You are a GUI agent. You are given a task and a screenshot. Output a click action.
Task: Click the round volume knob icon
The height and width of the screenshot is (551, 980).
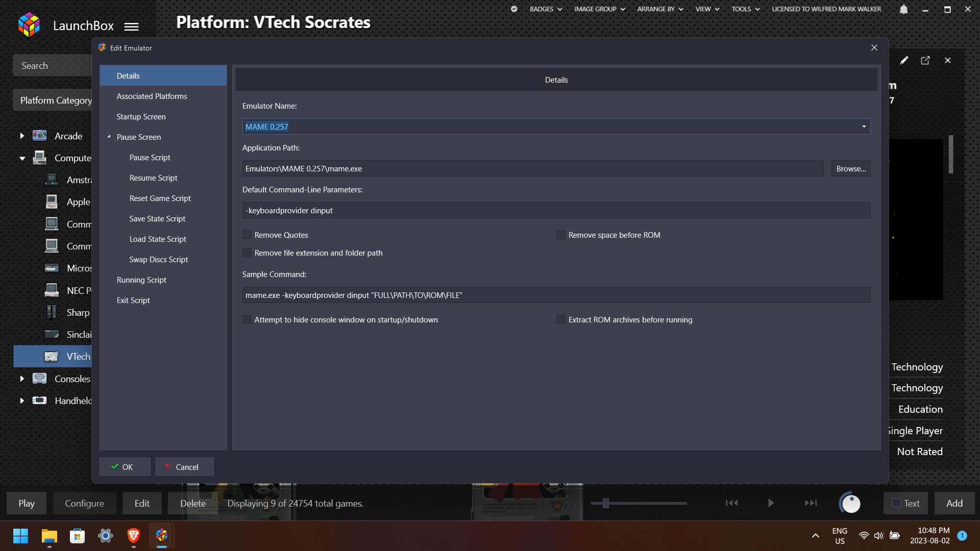[x=850, y=503]
